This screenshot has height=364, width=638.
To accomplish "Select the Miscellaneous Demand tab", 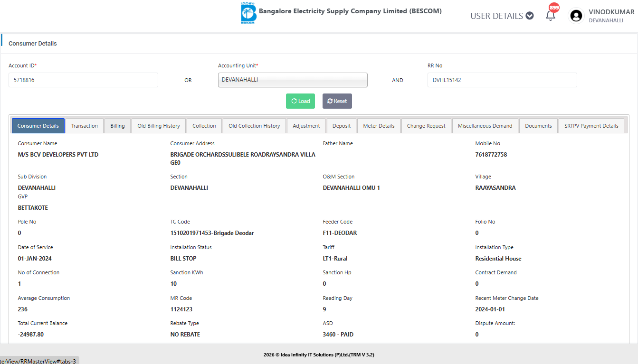I will 485,126.
